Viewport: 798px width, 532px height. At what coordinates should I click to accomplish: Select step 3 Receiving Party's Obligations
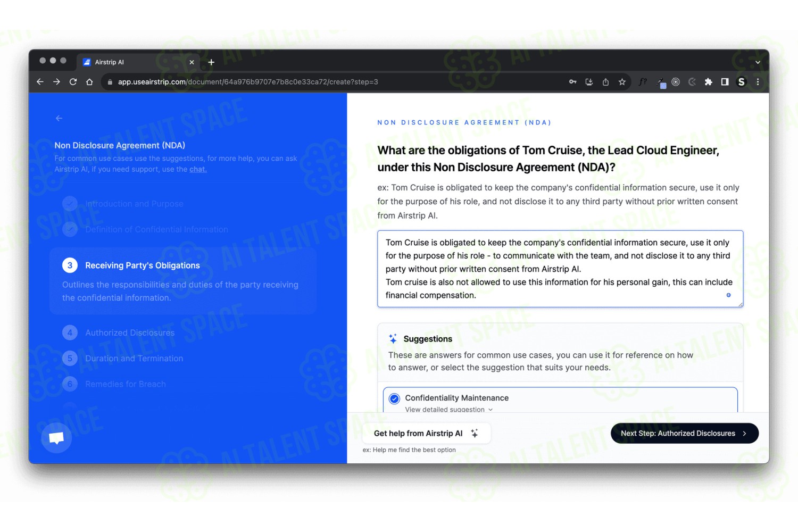click(183, 280)
